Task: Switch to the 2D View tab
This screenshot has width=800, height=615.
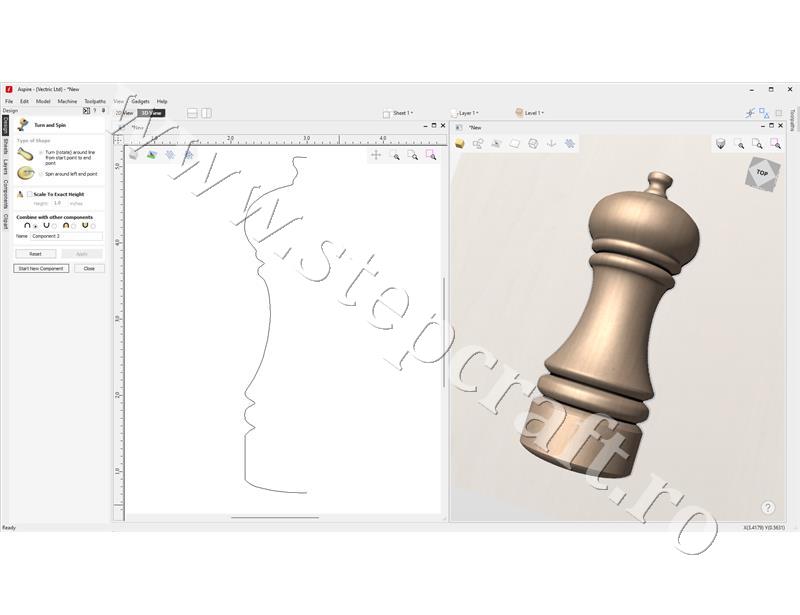Action: click(x=125, y=113)
